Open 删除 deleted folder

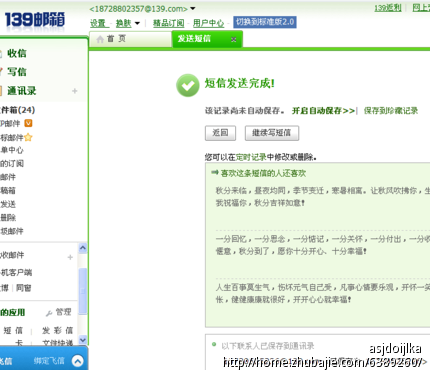(8, 218)
